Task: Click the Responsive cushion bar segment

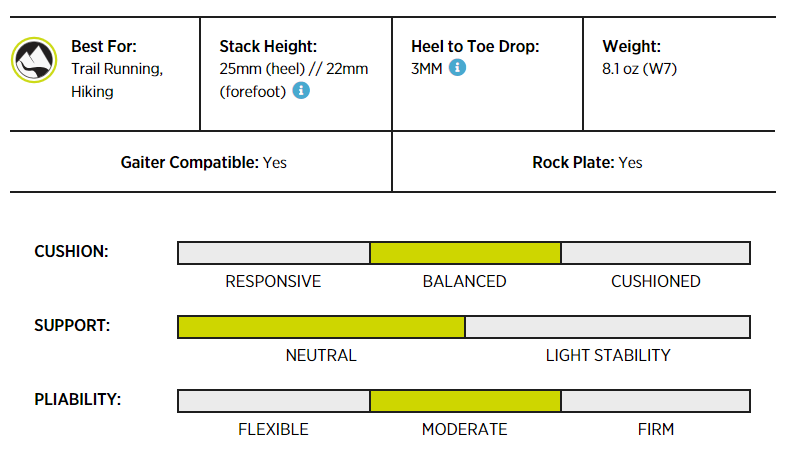Action: click(x=273, y=253)
